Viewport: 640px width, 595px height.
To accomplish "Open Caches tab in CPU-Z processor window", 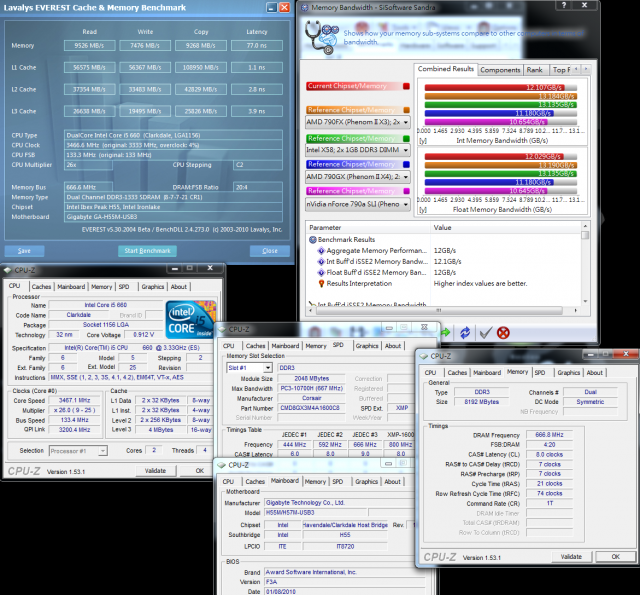I will (41, 286).
